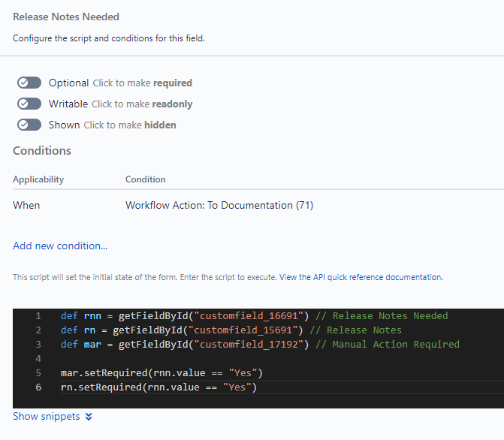
Task: Expand the 'Show snippets' link
Action: [47, 416]
